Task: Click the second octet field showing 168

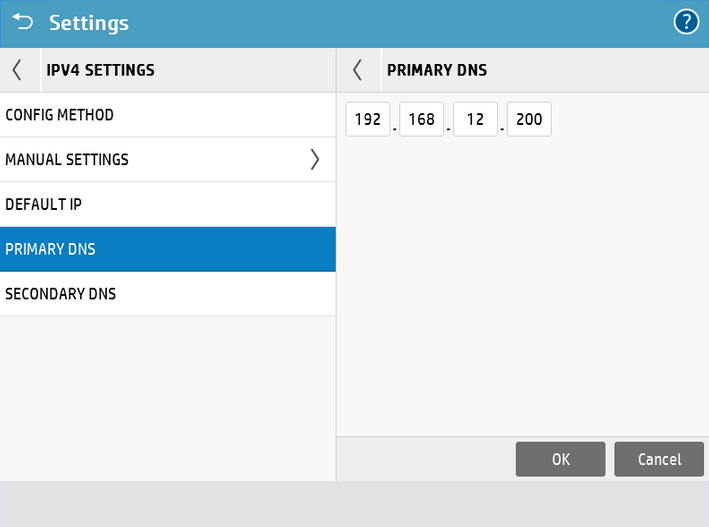Action: click(x=421, y=120)
